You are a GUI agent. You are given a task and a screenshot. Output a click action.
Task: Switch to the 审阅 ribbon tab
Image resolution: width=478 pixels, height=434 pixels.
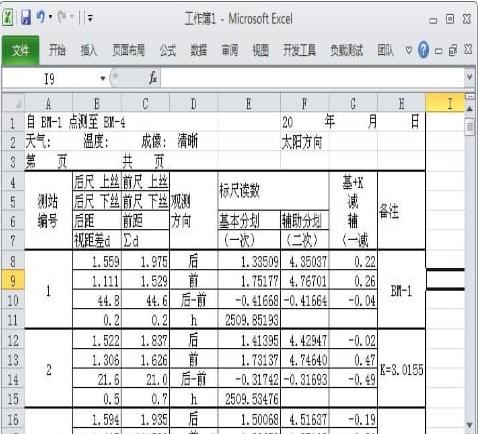230,51
